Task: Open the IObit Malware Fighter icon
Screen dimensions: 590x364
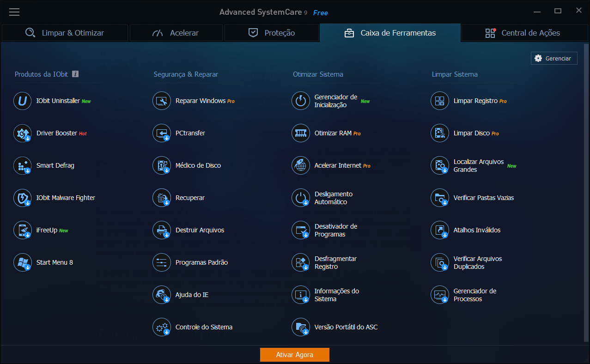Action: pos(23,198)
